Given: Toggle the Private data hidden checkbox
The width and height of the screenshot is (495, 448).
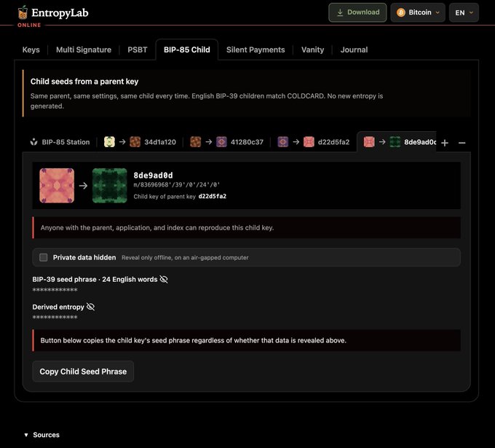Looking at the screenshot, I should (x=44, y=257).
